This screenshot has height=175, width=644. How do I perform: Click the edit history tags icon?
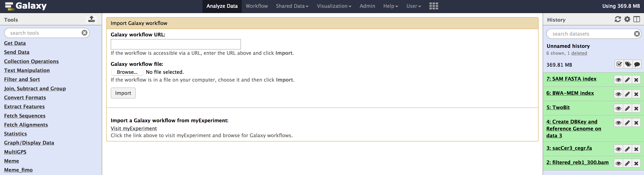(628, 64)
